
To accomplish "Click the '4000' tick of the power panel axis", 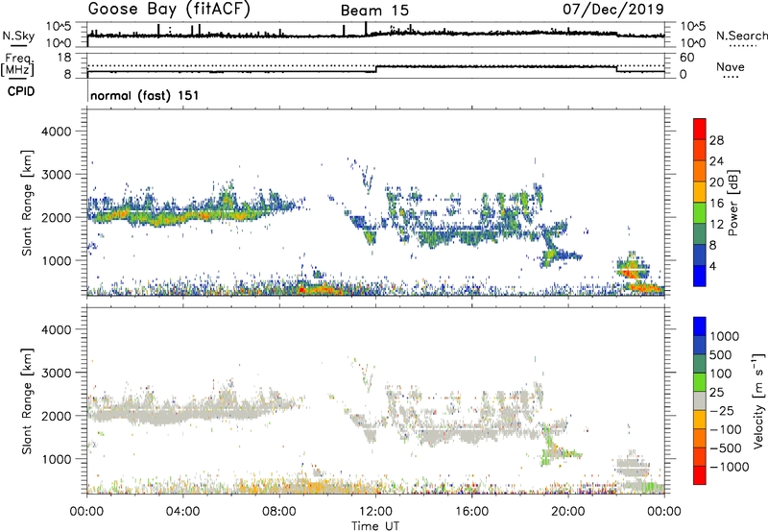I will point(57,132).
